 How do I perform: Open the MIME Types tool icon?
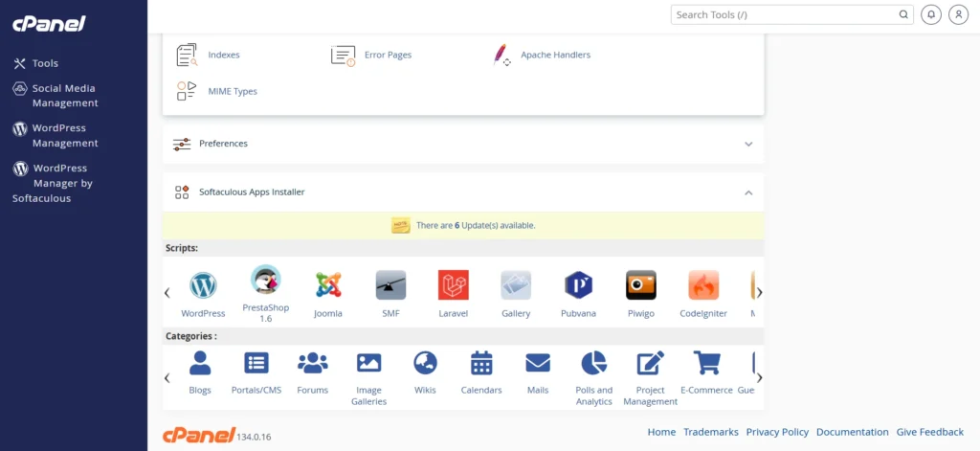point(187,91)
